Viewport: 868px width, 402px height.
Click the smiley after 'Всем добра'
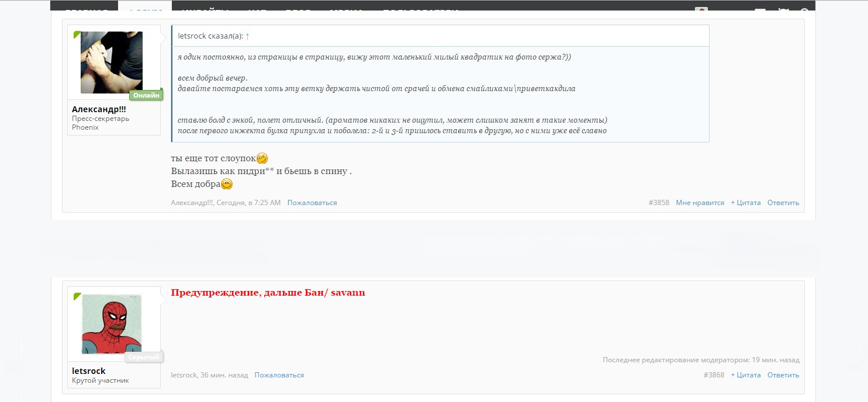227,184
